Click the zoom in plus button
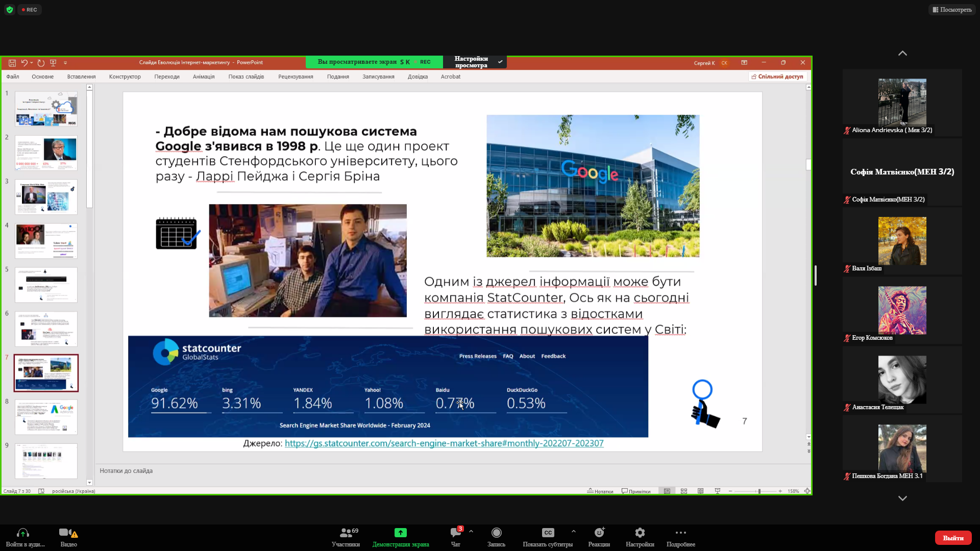 [780, 491]
